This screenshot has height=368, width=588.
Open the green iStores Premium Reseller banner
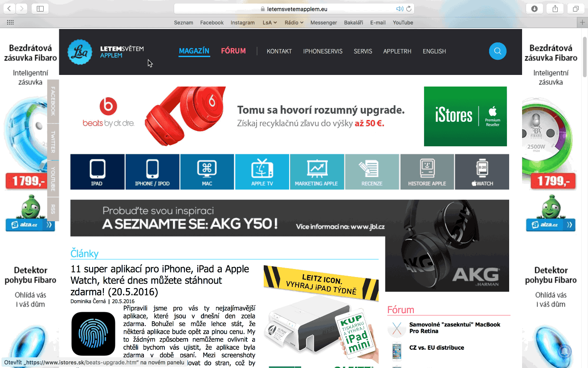(x=465, y=116)
